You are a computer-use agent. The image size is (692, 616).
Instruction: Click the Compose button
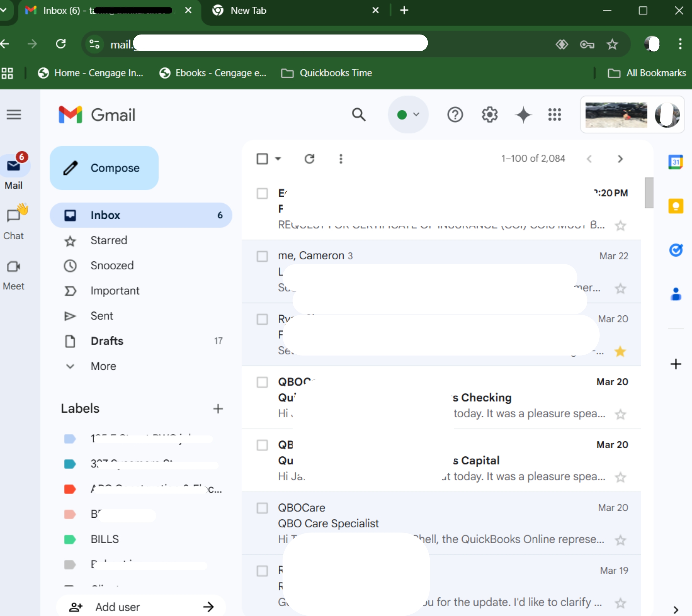104,168
